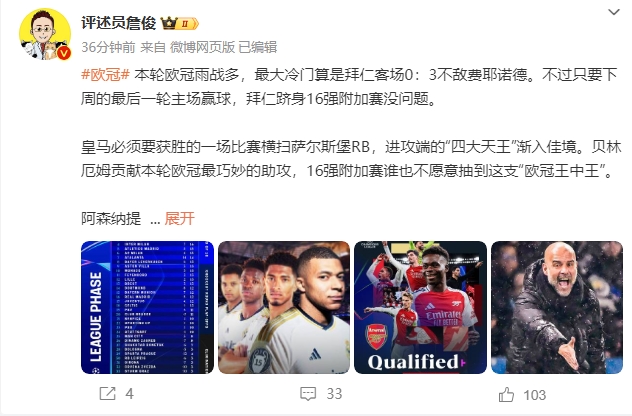Open the Arsenal Qualified poster image

coord(420,308)
